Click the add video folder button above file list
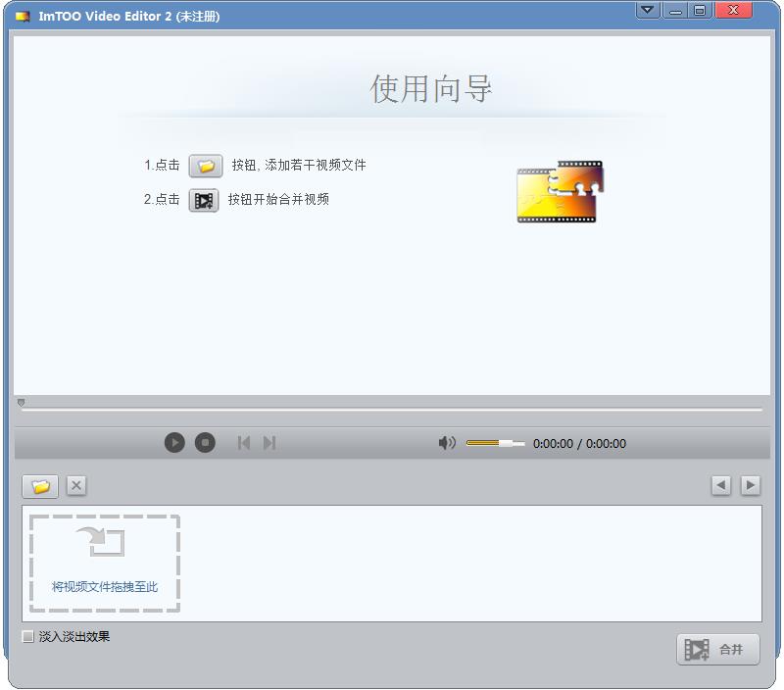 pos(40,486)
